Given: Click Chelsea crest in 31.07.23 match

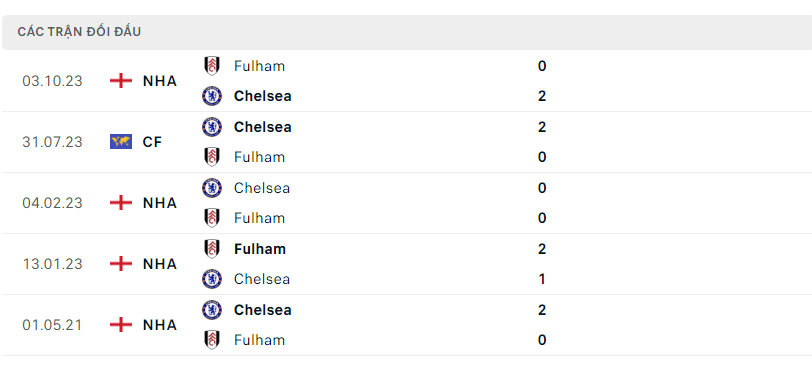Looking at the screenshot, I should click(212, 127).
